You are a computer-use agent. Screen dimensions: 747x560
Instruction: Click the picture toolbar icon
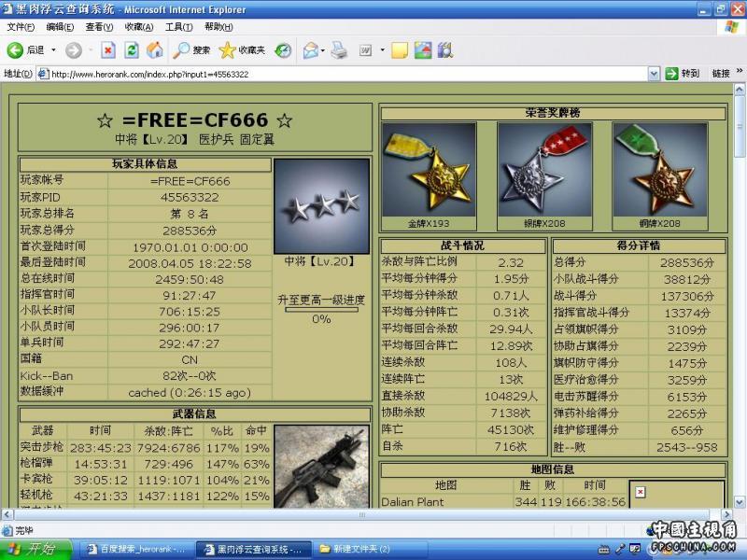(423, 50)
